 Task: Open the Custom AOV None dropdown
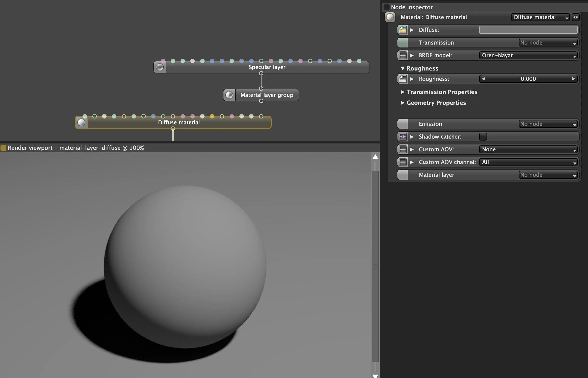528,150
